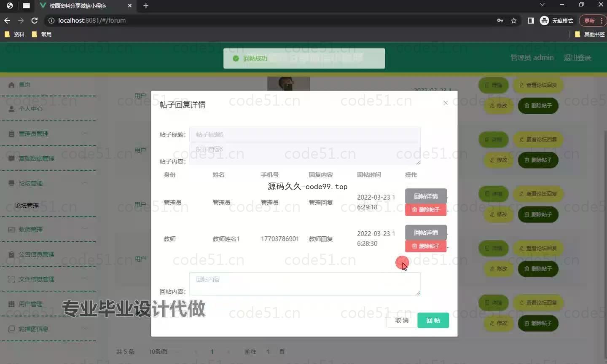Screen dimensions: 607x364
Task: Click the 教师回复 reply content cell
Action: click(321, 239)
